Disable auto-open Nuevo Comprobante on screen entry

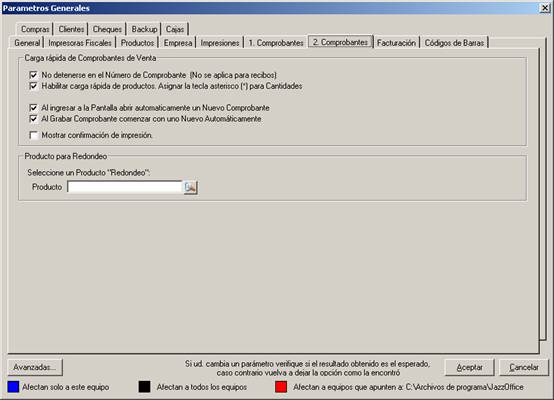pos(34,108)
